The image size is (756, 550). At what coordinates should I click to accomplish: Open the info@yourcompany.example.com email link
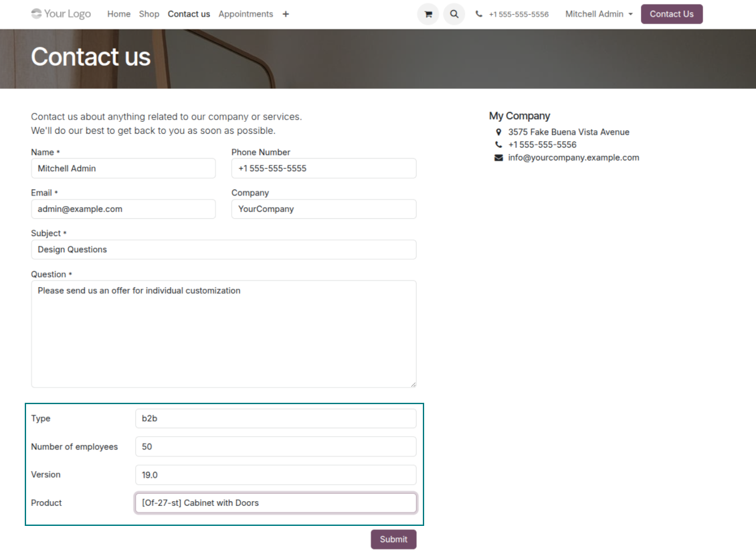(573, 158)
